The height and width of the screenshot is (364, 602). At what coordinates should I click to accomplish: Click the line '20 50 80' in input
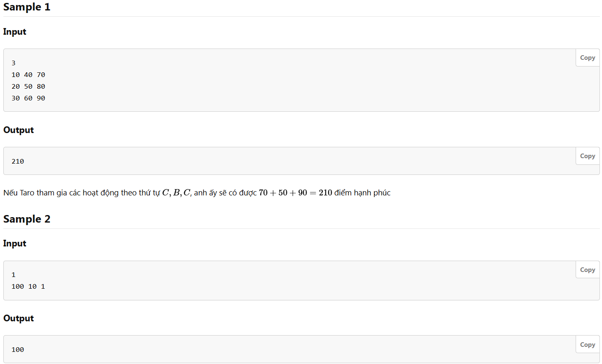(x=28, y=87)
